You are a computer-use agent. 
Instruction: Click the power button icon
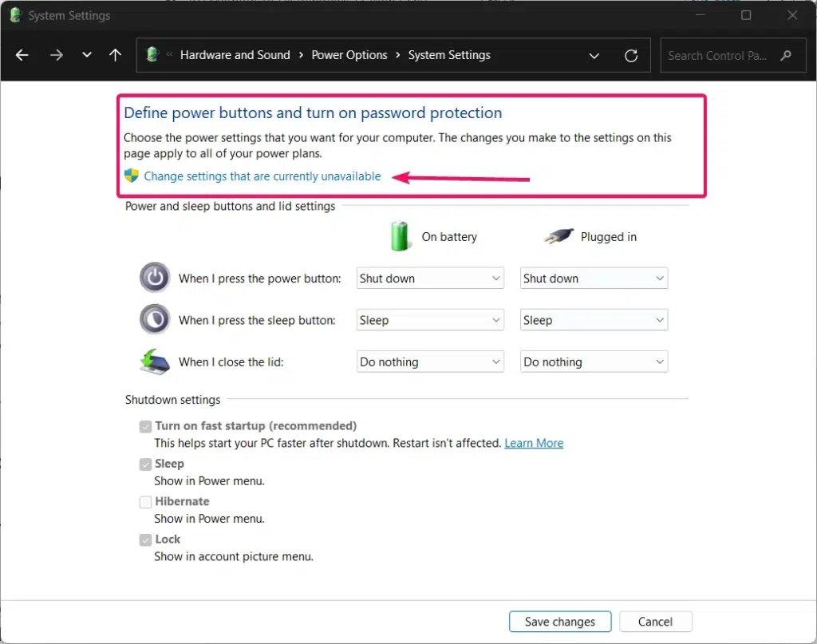point(155,277)
